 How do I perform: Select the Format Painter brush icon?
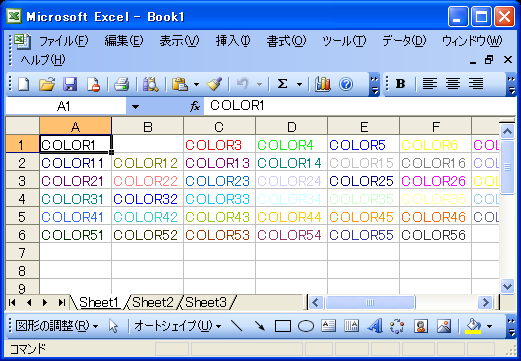point(214,84)
